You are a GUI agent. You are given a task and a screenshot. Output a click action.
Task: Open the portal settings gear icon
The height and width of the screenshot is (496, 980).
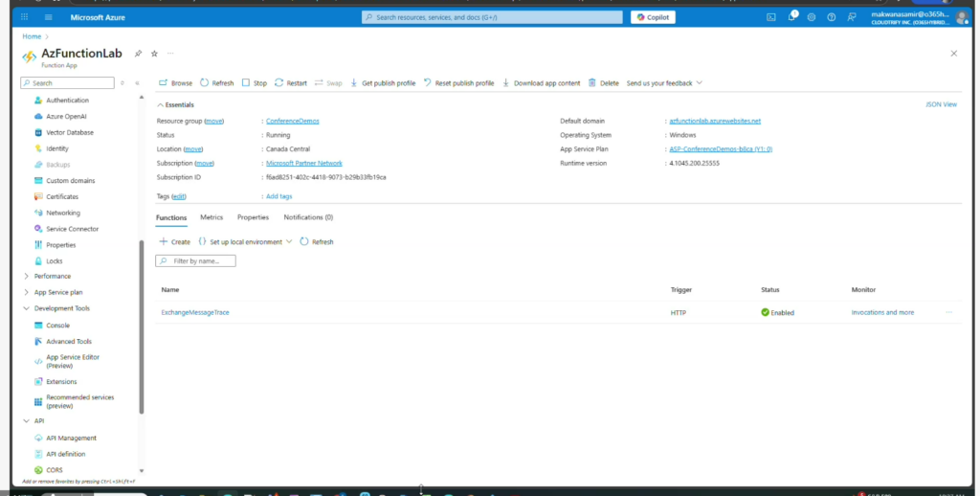click(812, 17)
